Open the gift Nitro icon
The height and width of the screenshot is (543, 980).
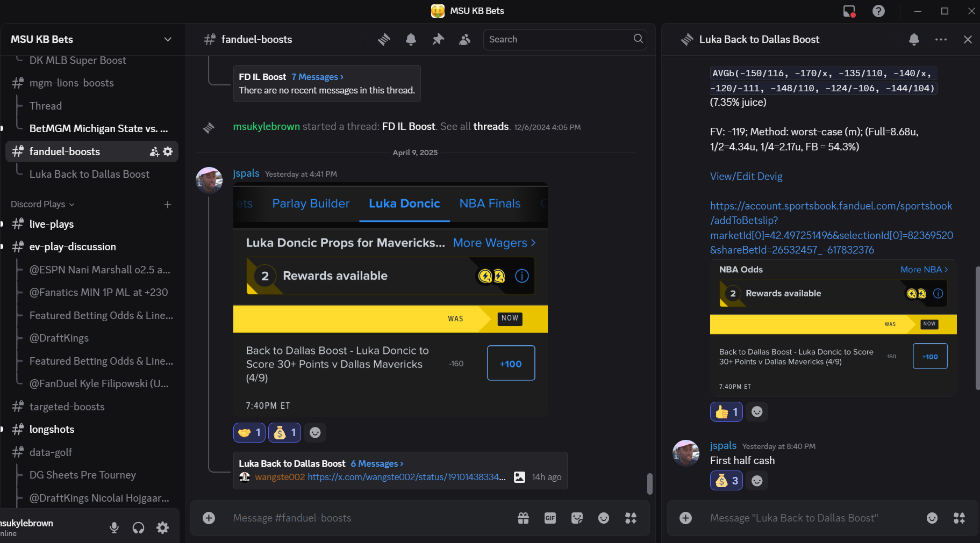(x=523, y=518)
